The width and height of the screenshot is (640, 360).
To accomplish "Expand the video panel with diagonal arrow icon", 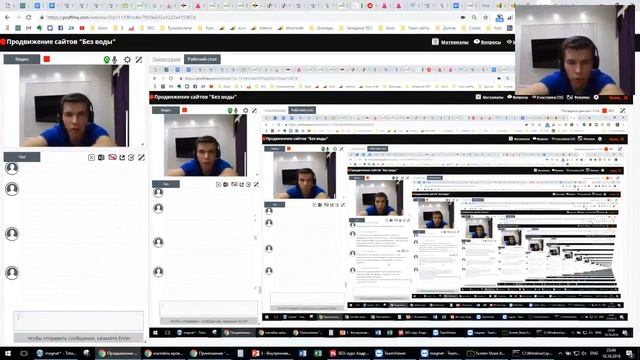I will [x=139, y=60].
